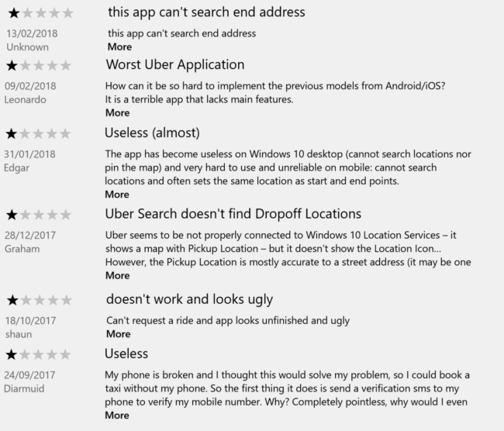Click the reviewer name Edgar
The image size is (504, 431).
pyautogui.click(x=16, y=167)
